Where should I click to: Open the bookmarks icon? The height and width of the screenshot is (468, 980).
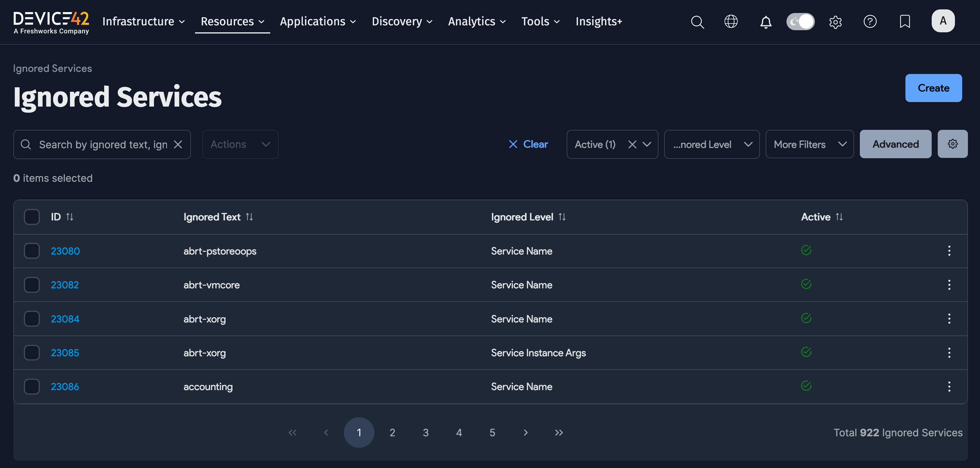point(905,22)
